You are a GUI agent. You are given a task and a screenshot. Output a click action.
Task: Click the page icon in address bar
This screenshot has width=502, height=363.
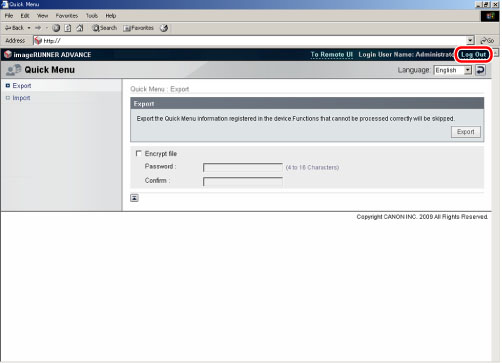coord(38,40)
